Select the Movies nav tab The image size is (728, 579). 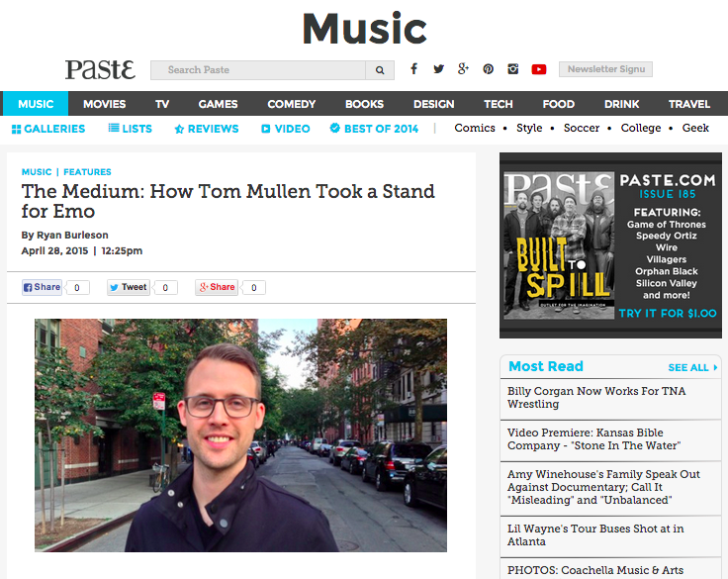pos(105,104)
